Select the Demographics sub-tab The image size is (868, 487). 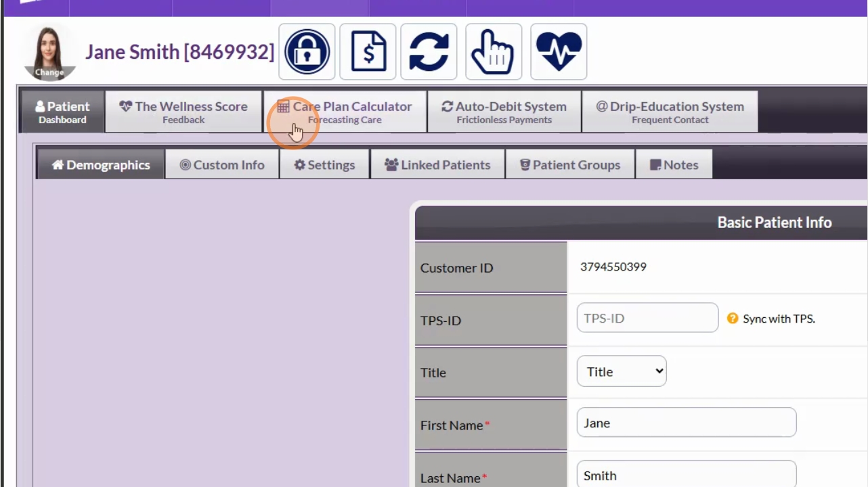(x=101, y=164)
